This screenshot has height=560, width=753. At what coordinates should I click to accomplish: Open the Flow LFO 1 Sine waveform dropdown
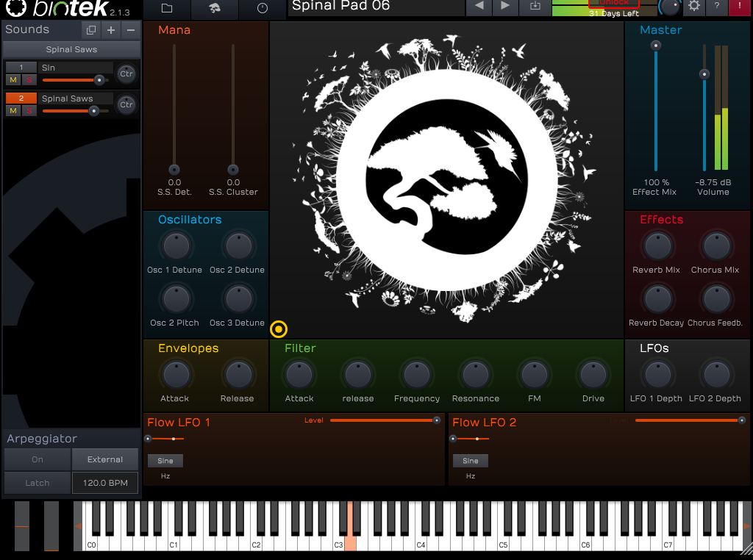click(165, 461)
